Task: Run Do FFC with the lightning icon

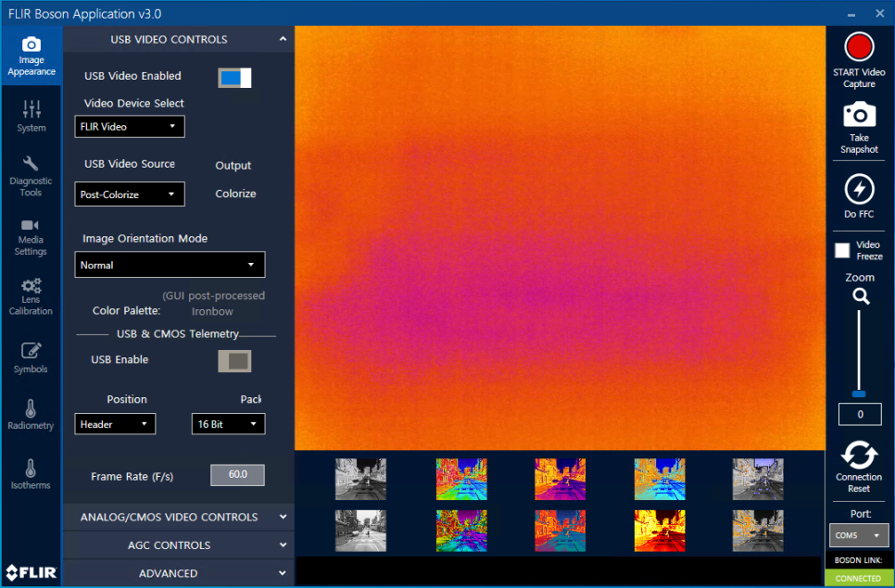Action: [x=859, y=189]
